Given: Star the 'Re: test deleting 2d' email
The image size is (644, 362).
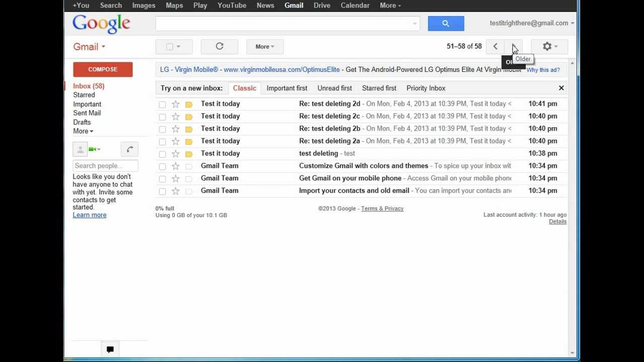Looking at the screenshot, I should pyautogui.click(x=176, y=104).
